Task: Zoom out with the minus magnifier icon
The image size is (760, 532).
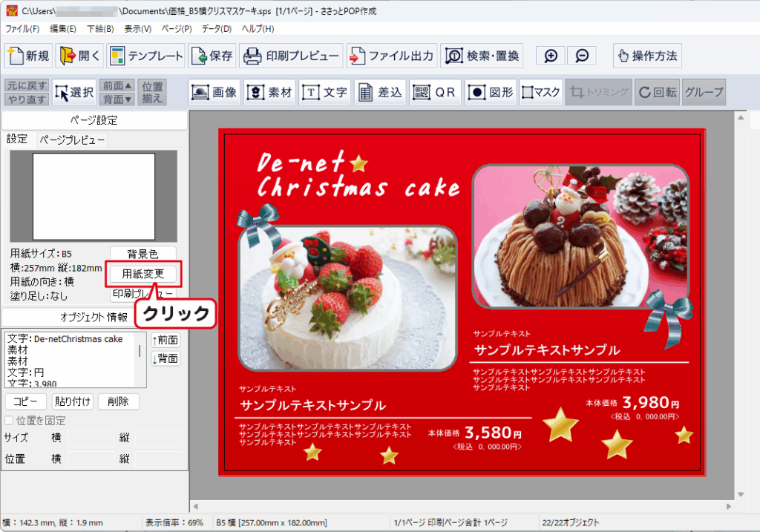Action: pyautogui.click(x=582, y=56)
